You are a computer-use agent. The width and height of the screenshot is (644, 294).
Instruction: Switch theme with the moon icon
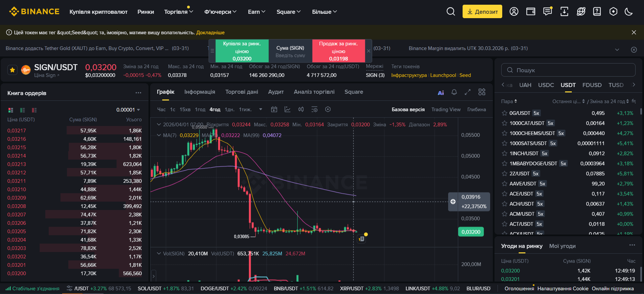point(629,12)
